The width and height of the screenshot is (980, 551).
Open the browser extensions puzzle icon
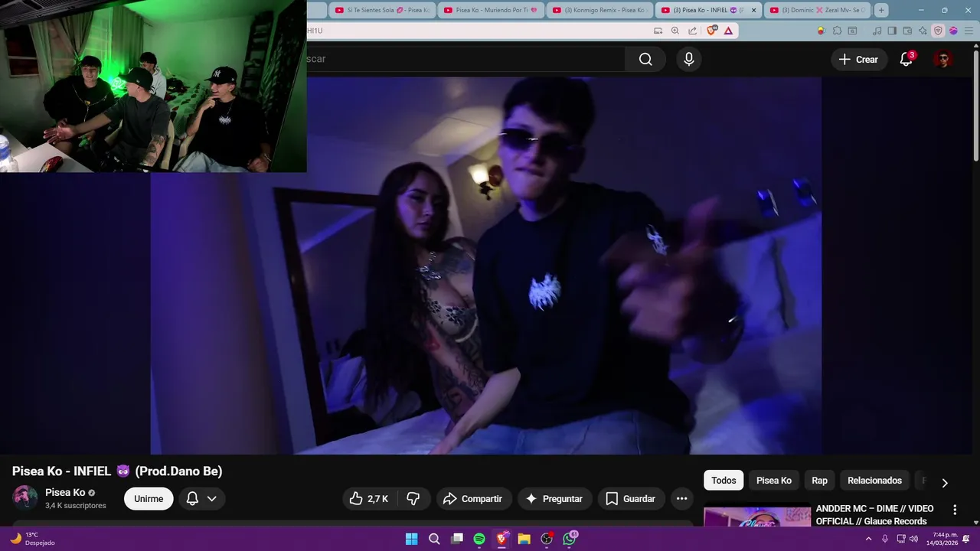click(x=837, y=31)
